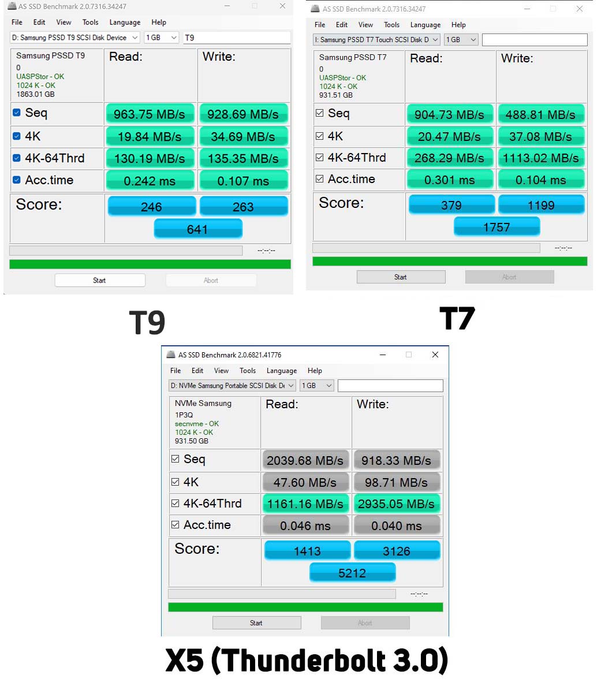Open Tools menu in the NVMe Samsung window
The height and width of the screenshot is (686, 616).
tap(248, 371)
